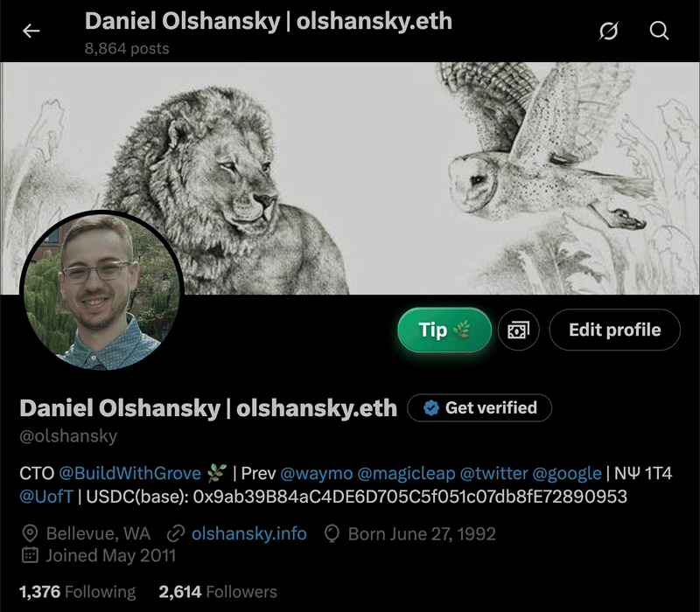Open search with the magnifying glass icon
Viewport: 700px width, 612px height.
659,31
